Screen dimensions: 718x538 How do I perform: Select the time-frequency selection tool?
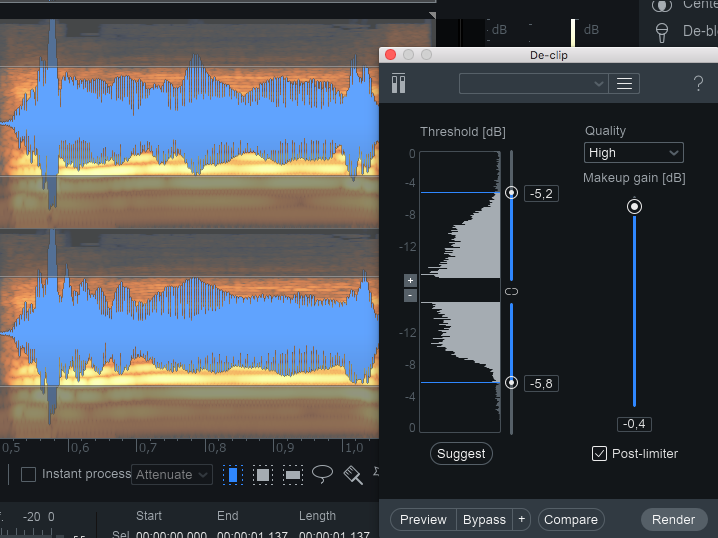(x=263, y=475)
